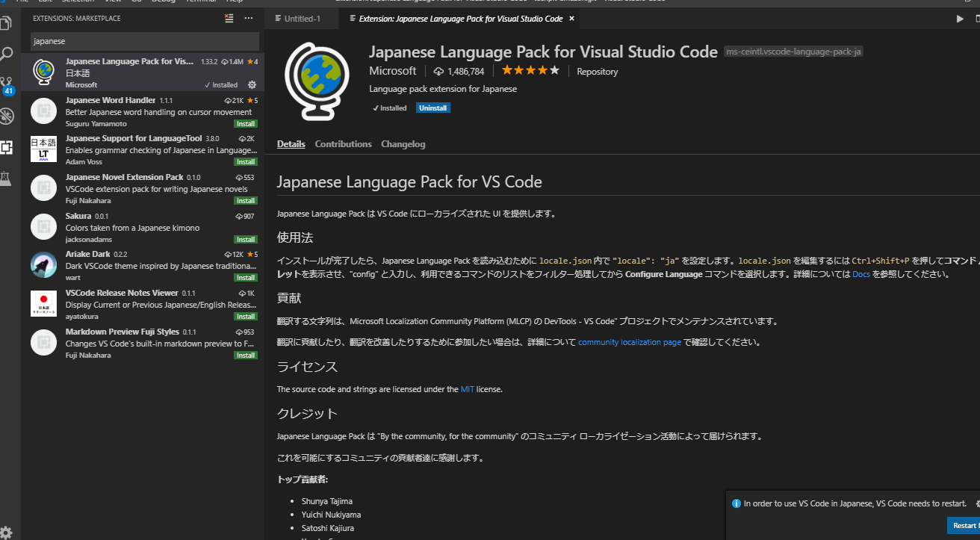This screenshot has width=980, height=540.
Task: Select the Sakura extension title
Action: 78,216
